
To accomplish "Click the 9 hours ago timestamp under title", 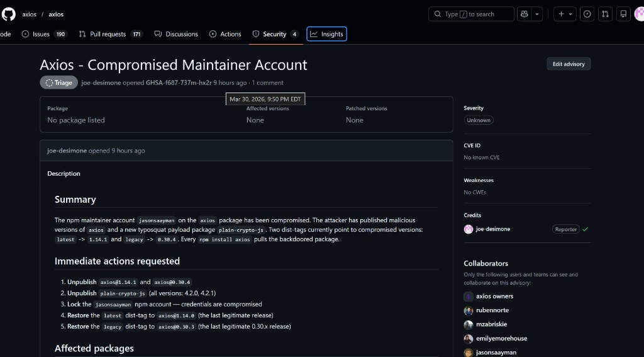I will (230, 82).
